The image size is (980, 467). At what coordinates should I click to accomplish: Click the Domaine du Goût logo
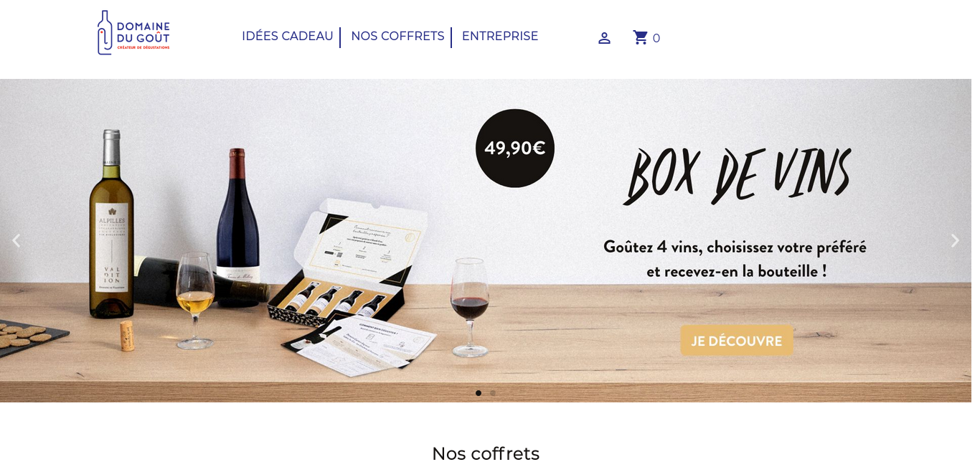point(133,32)
